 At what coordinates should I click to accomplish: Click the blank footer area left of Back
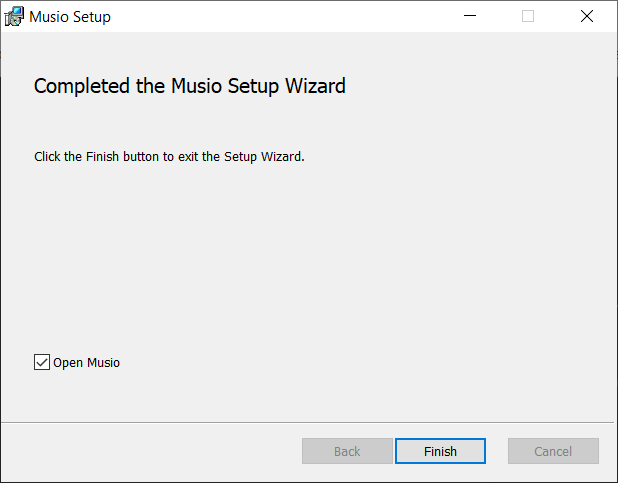150,451
